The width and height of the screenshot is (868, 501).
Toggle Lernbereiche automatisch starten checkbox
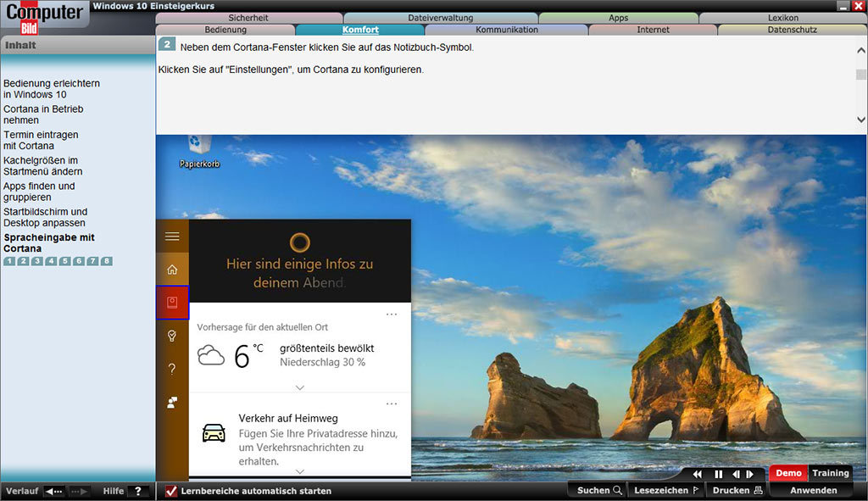pyautogui.click(x=171, y=491)
